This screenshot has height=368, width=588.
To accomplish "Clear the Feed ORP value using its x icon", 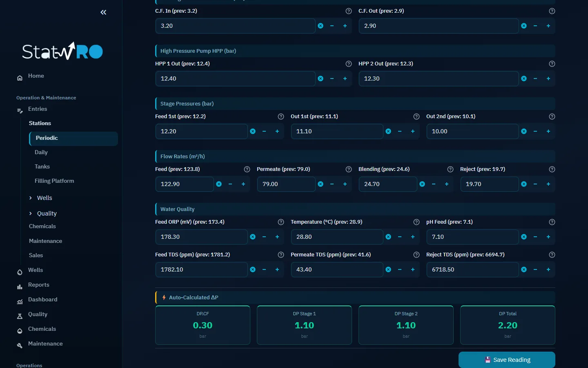I will click(253, 237).
